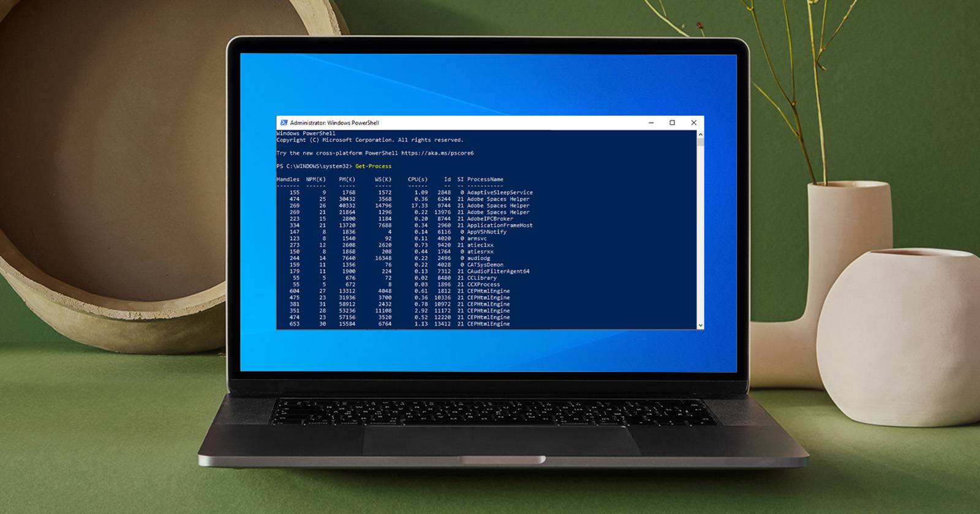Click the 'AppVShNotify' process name
Screen dimensions: 980x514
click(x=487, y=232)
